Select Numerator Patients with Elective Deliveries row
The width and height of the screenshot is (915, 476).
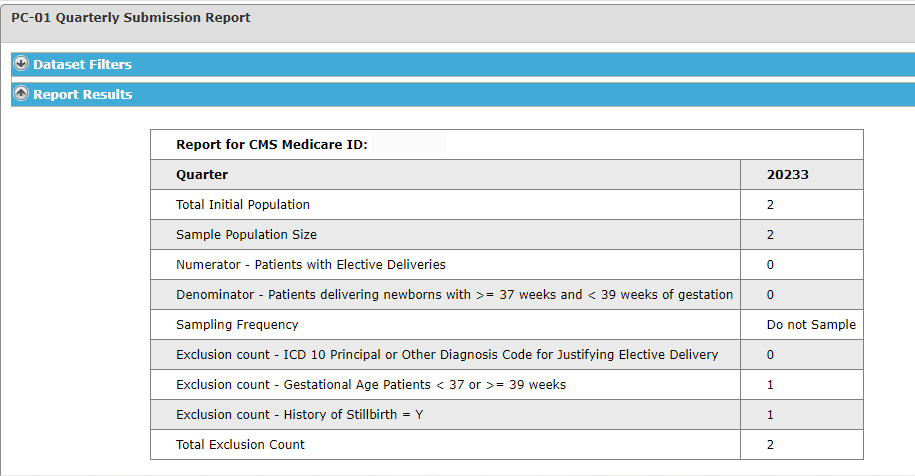507,265
